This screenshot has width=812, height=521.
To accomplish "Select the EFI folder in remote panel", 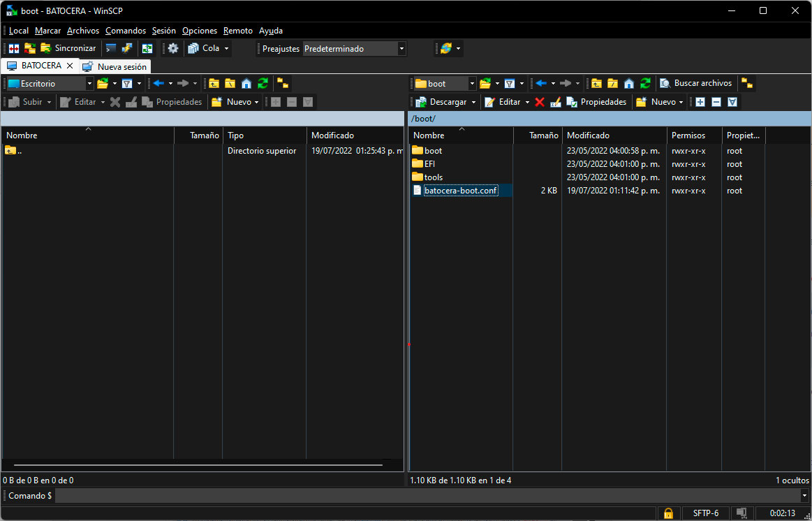I will click(x=430, y=164).
